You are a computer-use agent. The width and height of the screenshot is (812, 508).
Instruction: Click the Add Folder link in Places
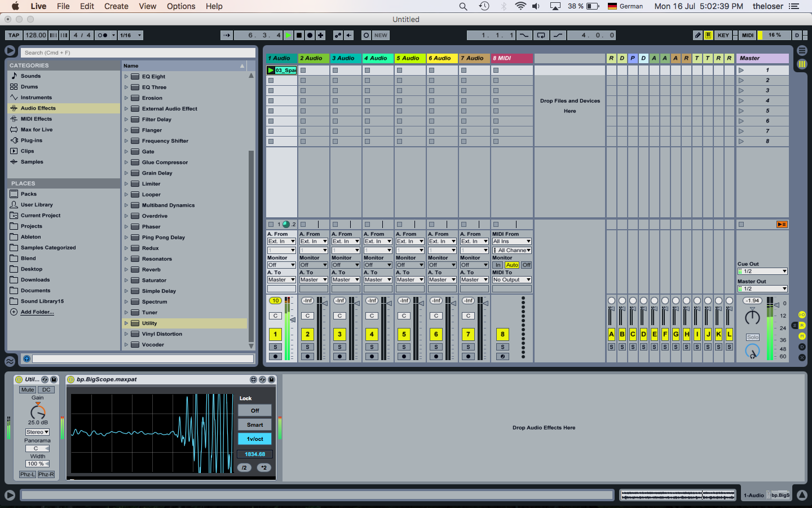pos(37,312)
